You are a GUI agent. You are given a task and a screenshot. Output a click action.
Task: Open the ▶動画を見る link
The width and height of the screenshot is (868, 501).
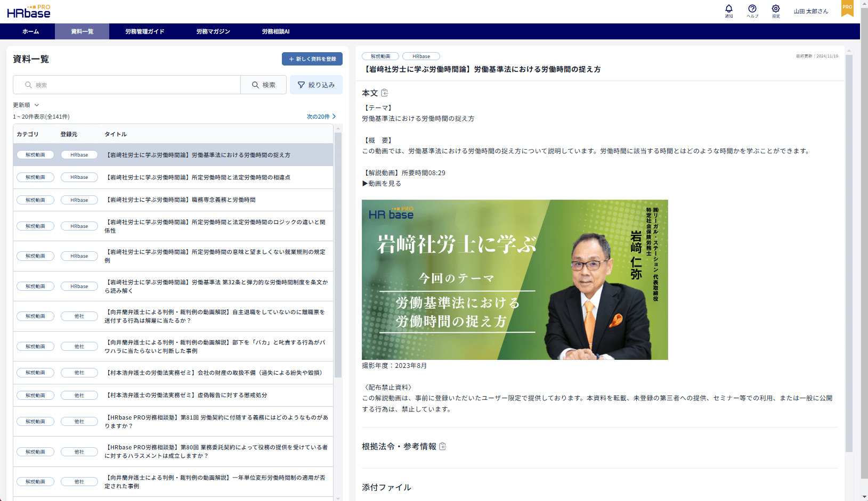(382, 184)
